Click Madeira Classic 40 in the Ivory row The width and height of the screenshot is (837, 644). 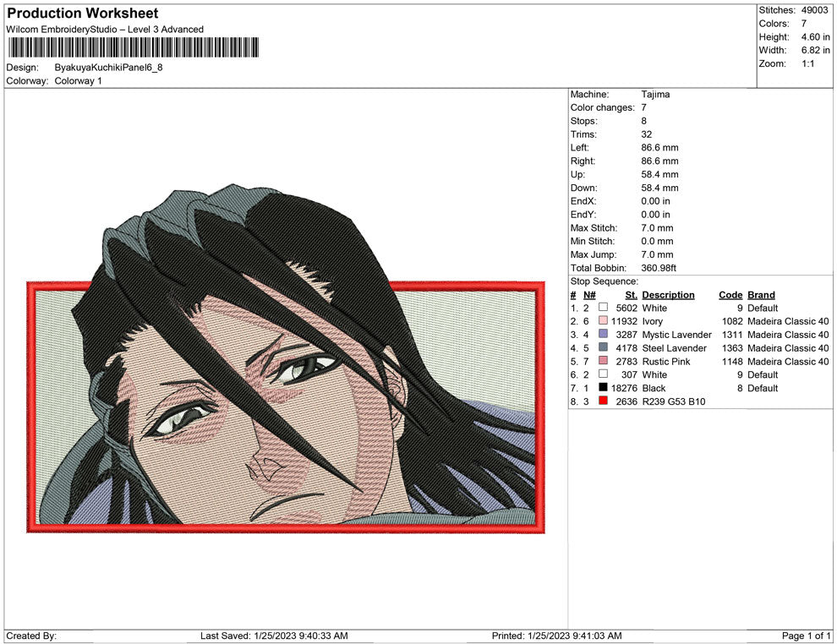pos(789,321)
